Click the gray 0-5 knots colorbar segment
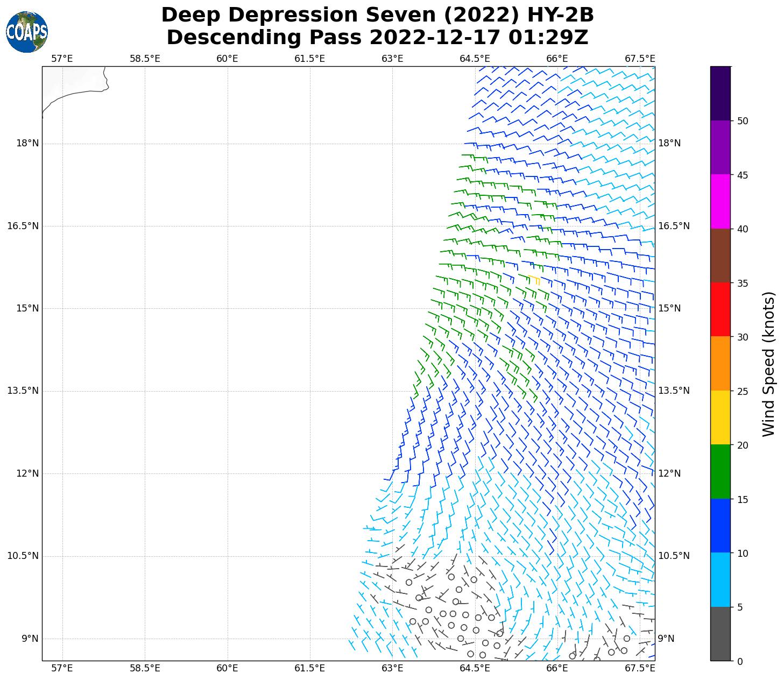This screenshot has height=680, width=784. (x=720, y=634)
